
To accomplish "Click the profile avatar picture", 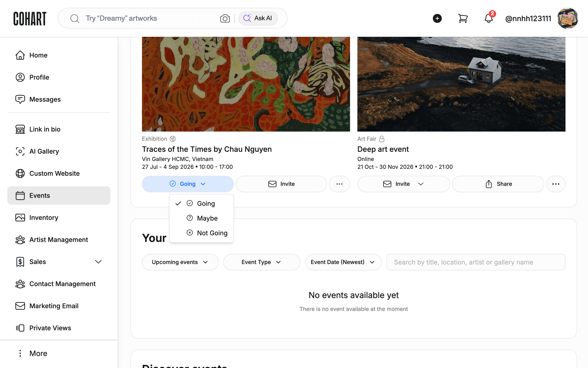I will click(568, 18).
